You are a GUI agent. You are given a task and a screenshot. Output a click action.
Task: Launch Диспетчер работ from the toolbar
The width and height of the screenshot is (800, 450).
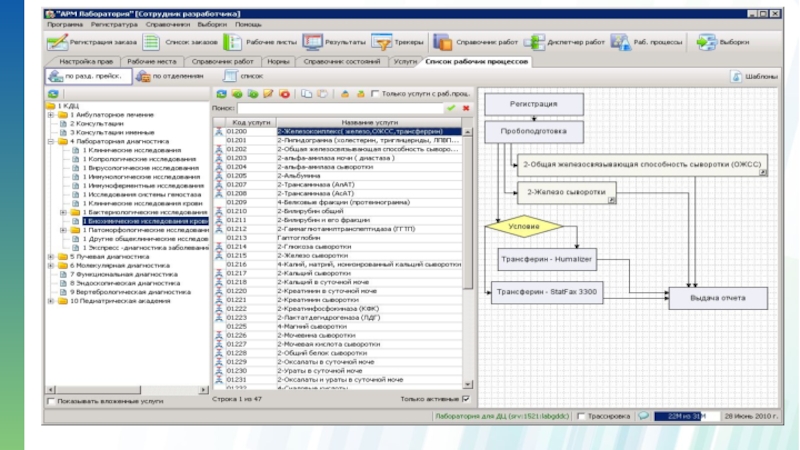(534, 43)
